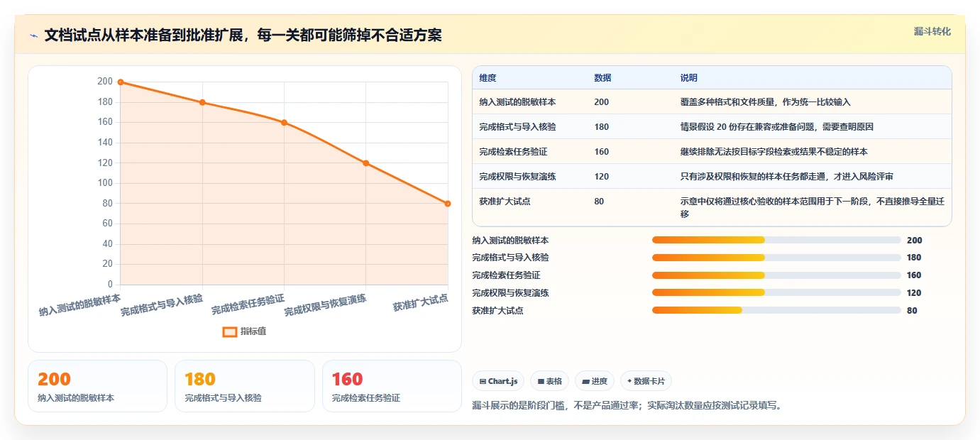Screen dimensions: 980x440
Task: Click progress value 120 at bar end
Action: coord(914,293)
